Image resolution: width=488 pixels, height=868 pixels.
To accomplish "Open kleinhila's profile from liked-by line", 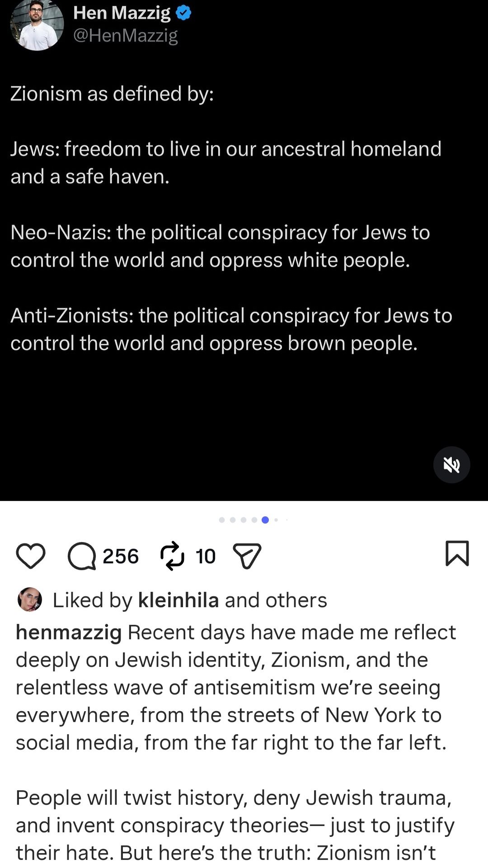I will point(178,600).
